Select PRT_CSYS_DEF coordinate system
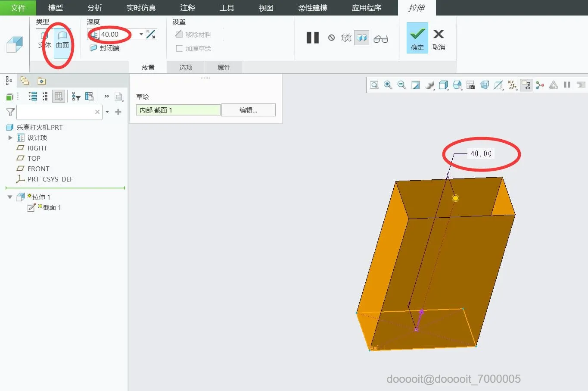Image resolution: width=588 pixels, height=391 pixels. pyautogui.click(x=50, y=179)
